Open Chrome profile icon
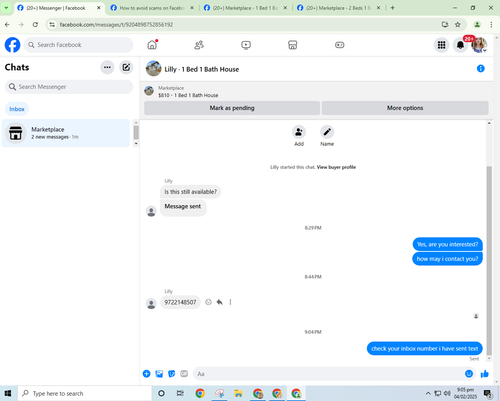 477,24
